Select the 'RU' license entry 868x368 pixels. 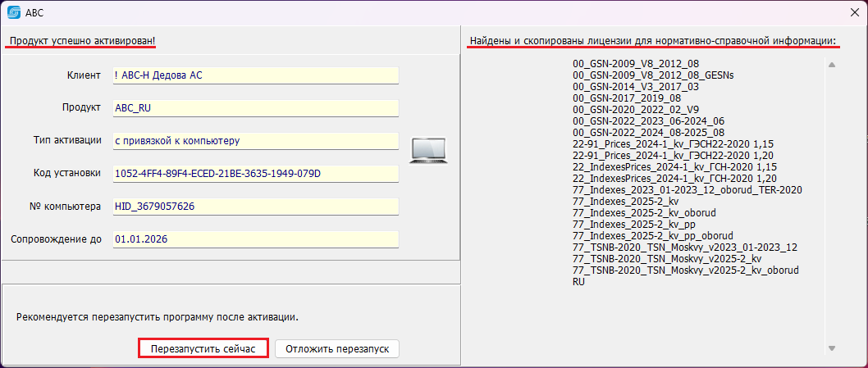579,282
